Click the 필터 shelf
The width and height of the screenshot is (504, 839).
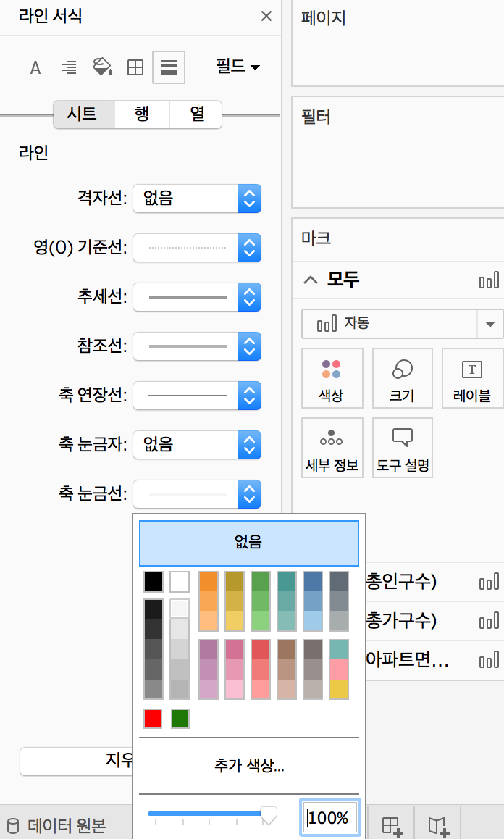[x=398, y=152]
